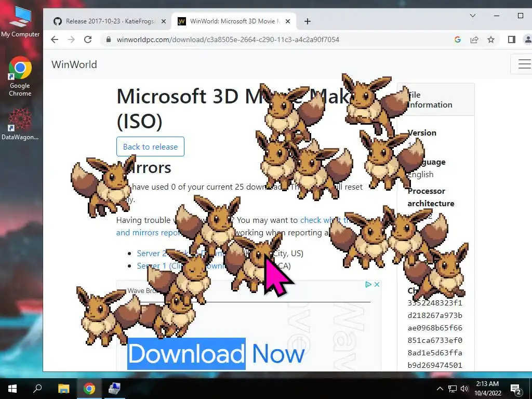Show hidden system tray icons
Screen dimensions: 532x399
pyautogui.click(x=440, y=389)
